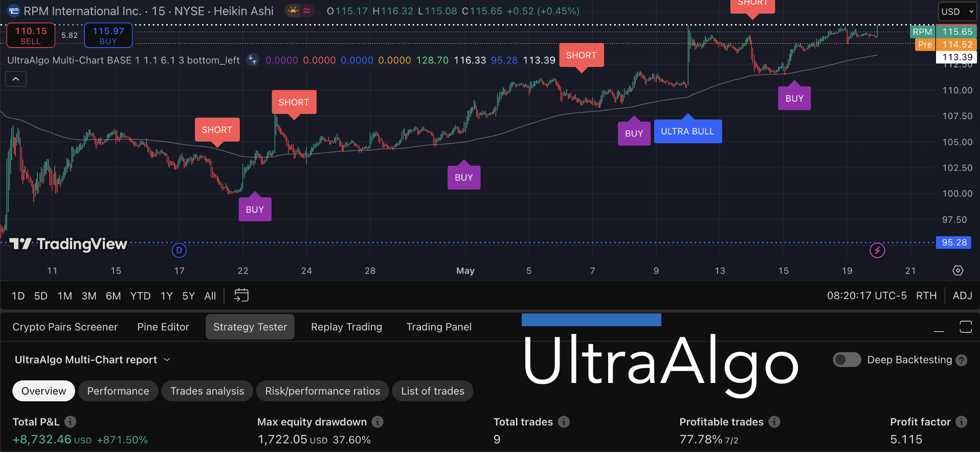Viewport: 980px width, 453px height.
Task: Open timezone 08:20:17 UTC-5 menu
Action: tap(866, 296)
